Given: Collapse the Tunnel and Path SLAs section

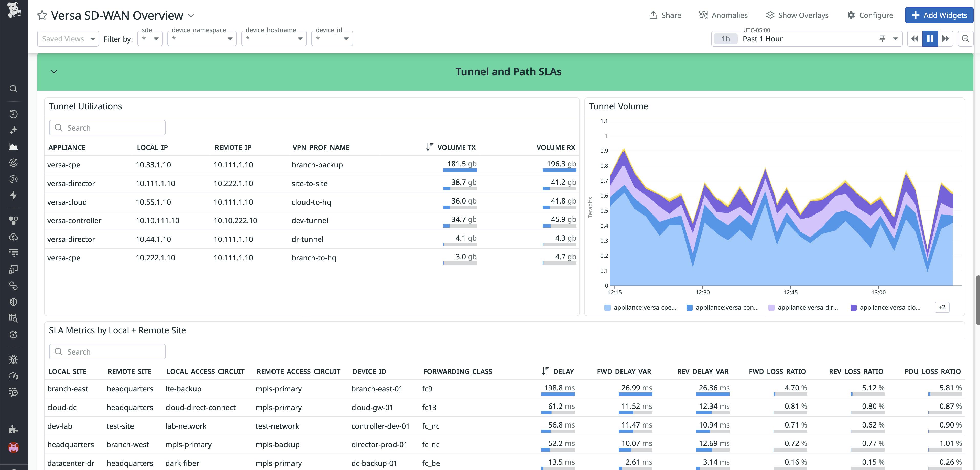Looking at the screenshot, I should 54,71.
